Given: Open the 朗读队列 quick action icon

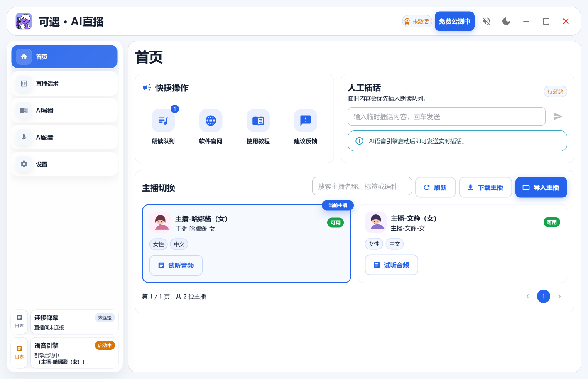Looking at the screenshot, I should point(163,121).
